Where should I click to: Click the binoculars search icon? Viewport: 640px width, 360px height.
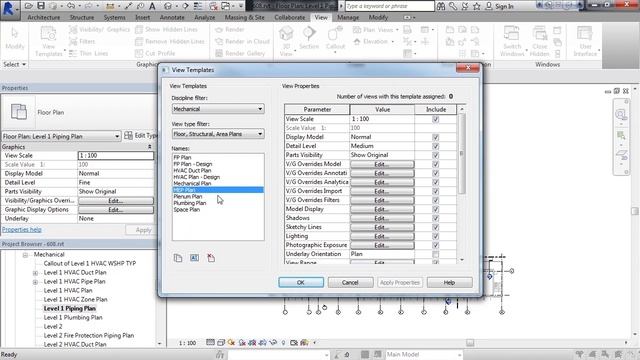441,6
